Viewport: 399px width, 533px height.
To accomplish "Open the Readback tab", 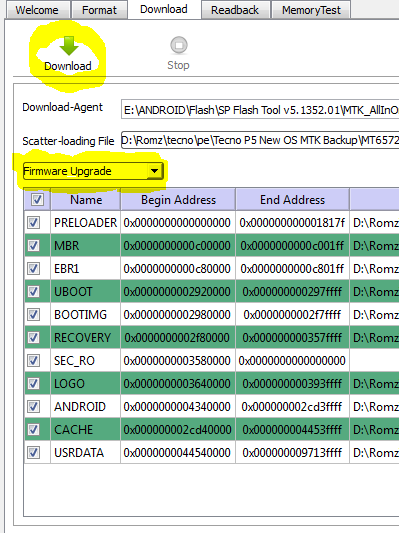I will pos(235,10).
